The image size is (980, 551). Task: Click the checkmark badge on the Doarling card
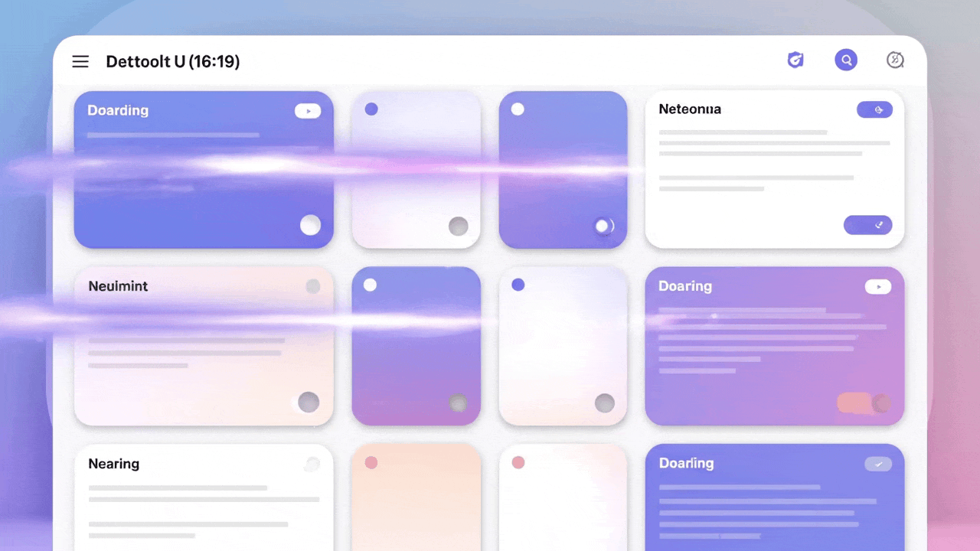[878, 464]
